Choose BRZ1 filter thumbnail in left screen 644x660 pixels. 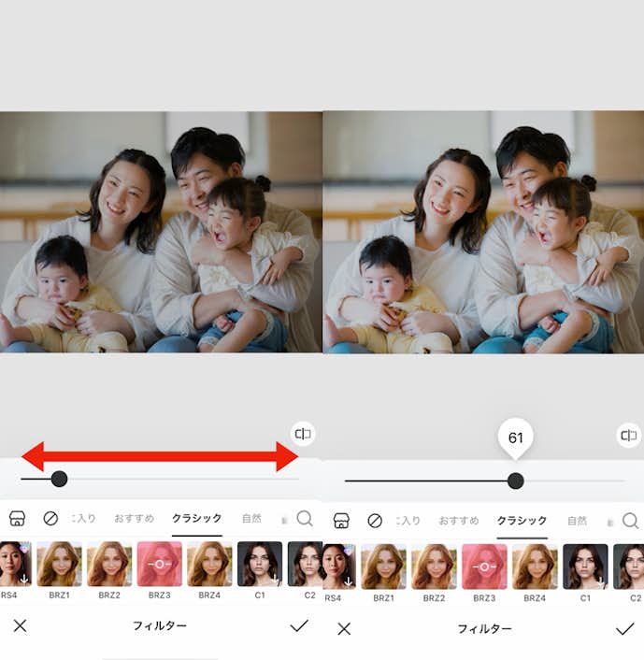click(59, 564)
